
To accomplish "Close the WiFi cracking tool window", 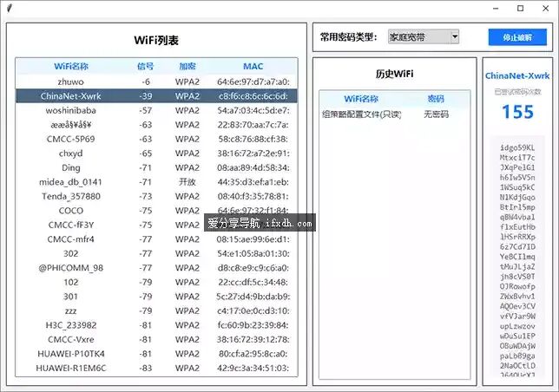I will point(545,8).
